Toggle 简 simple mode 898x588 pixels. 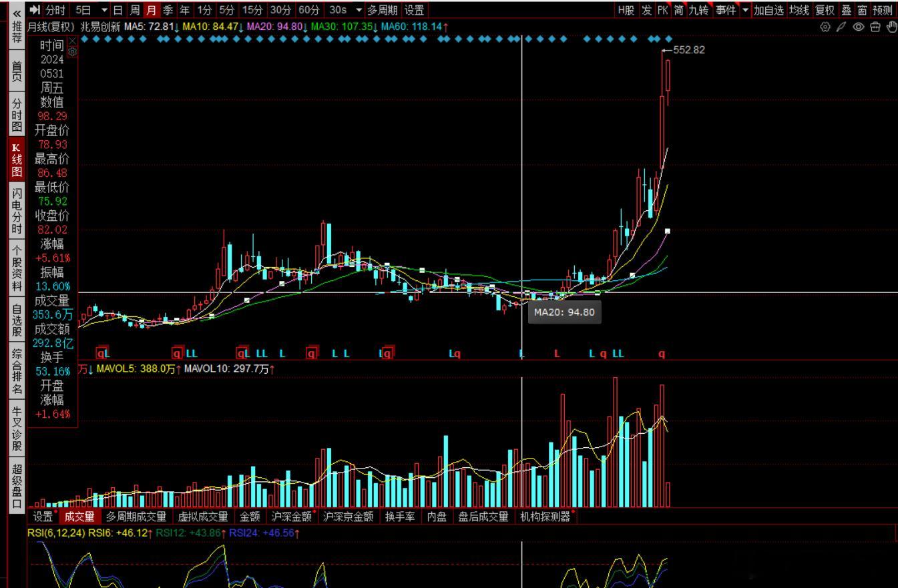[679, 10]
